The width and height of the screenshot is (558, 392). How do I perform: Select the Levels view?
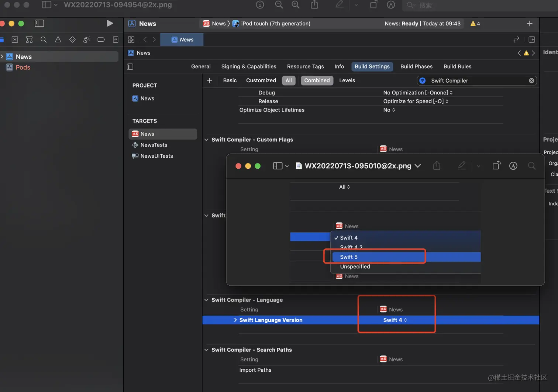pos(347,80)
